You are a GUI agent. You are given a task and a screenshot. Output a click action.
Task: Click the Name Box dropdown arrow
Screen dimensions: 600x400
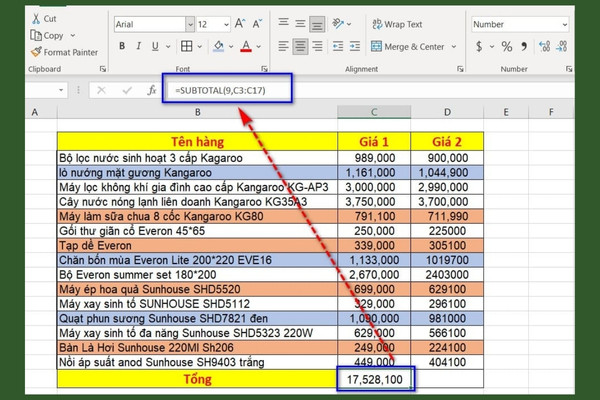(61, 90)
